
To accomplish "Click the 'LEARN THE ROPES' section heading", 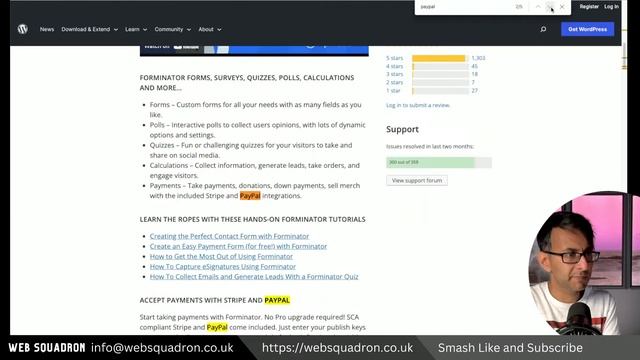I will click(252, 219).
